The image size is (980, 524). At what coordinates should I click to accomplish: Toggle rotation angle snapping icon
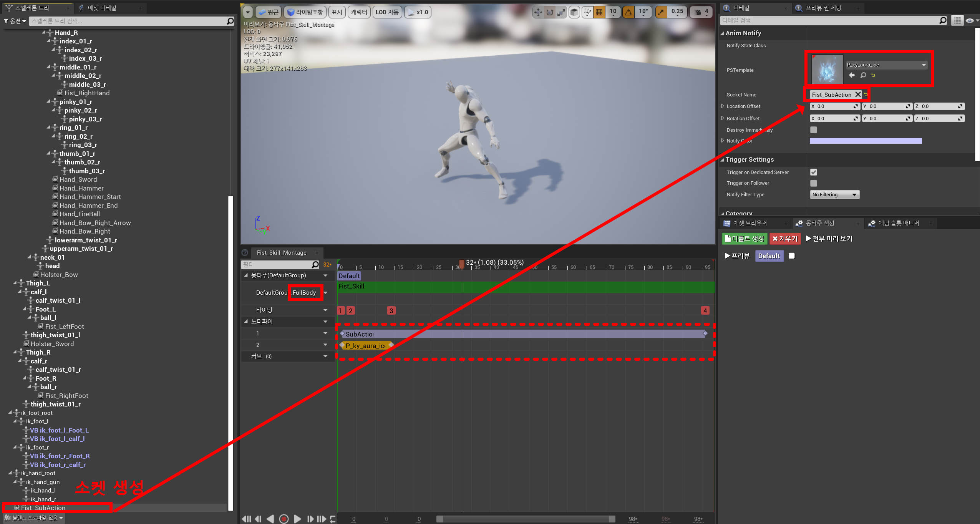(x=628, y=12)
